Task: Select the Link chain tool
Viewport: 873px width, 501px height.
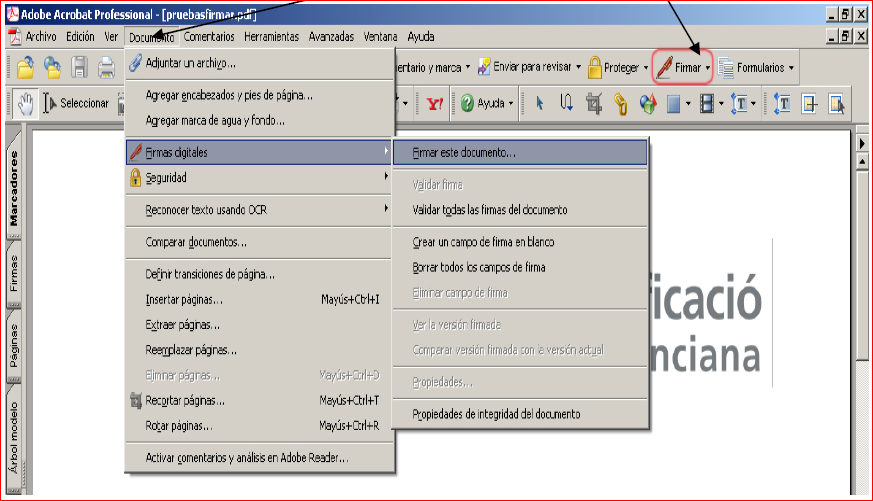Action: (x=620, y=104)
